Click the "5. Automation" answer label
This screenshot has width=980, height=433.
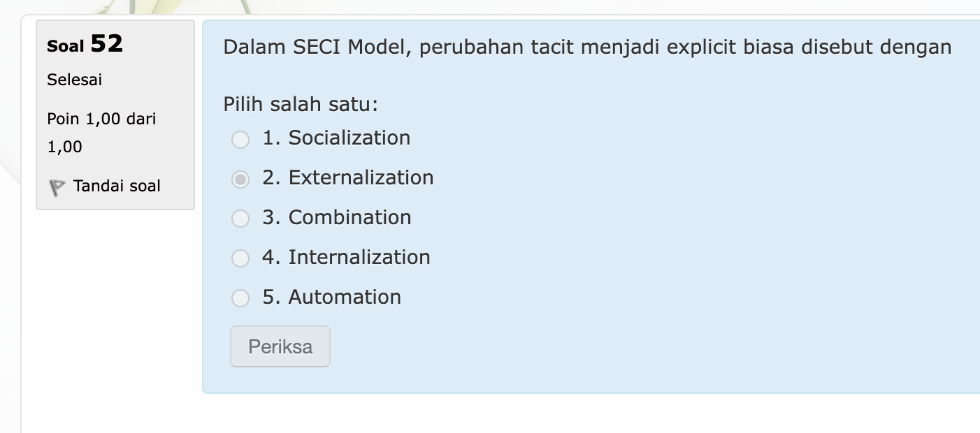pos(332,297)
